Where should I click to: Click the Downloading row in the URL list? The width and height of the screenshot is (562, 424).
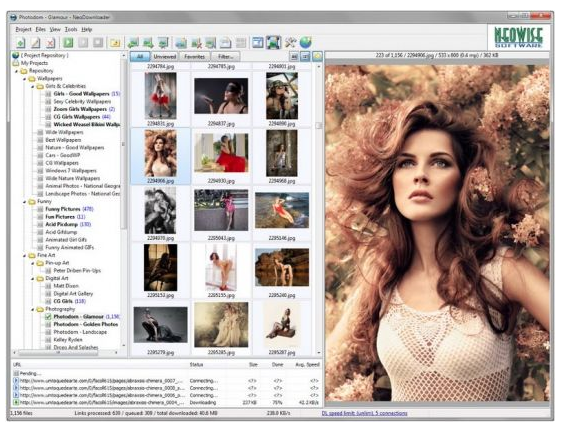(x=167, y=403)
